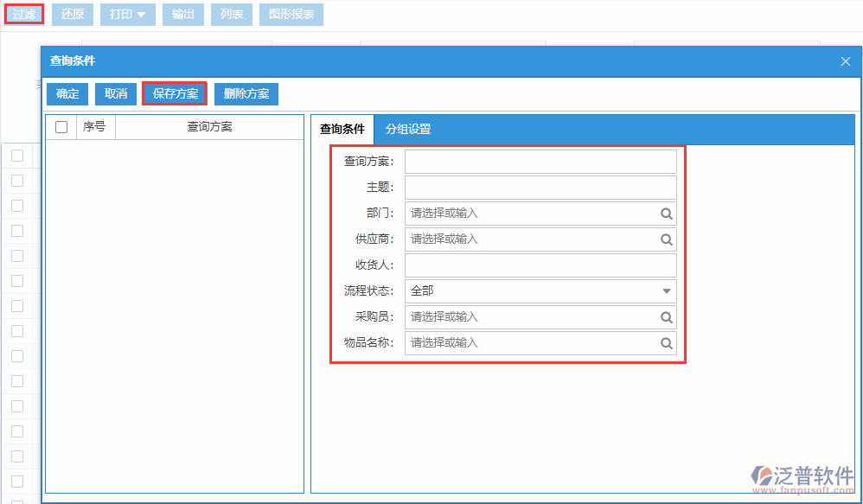Open the 物品名称 search lookup icon
Image resolution: width=863 pixels, height=504 pixels.
pyautogui.click(x=666, y=342)
